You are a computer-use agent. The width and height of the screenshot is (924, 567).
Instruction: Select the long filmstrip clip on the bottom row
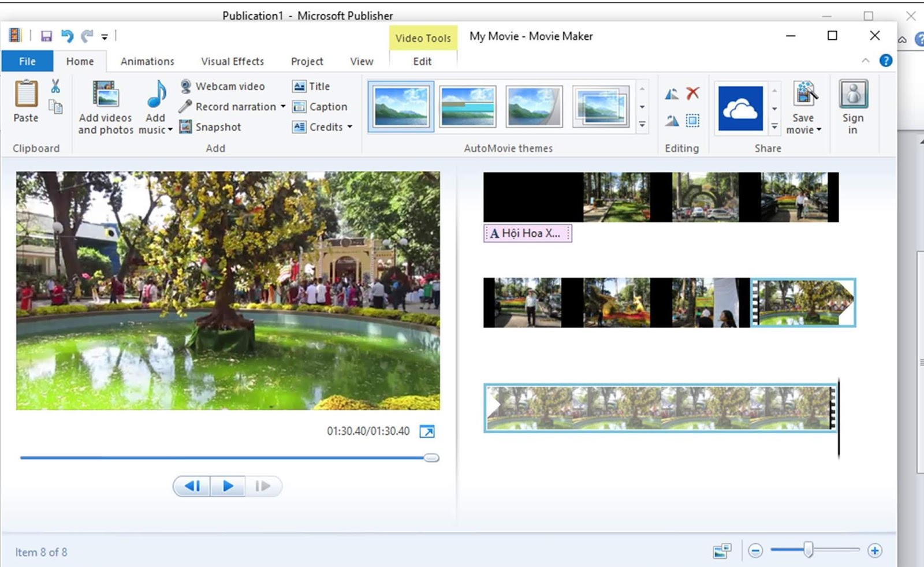[x=661, y=408]
